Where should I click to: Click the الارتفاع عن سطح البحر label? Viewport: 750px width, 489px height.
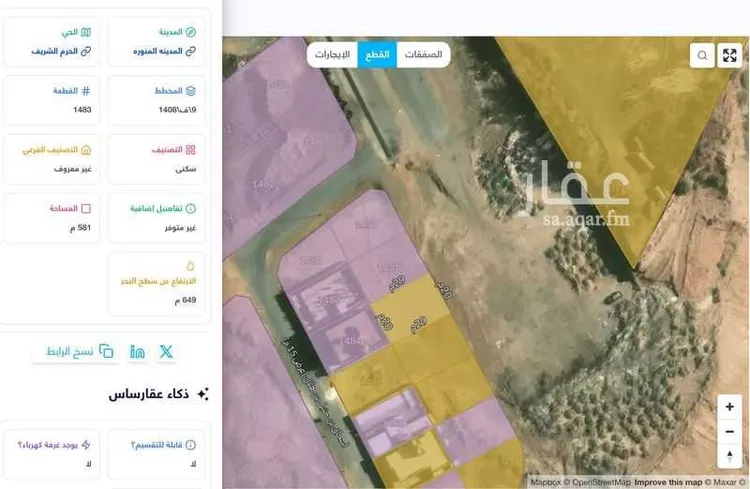click(158, 281)
